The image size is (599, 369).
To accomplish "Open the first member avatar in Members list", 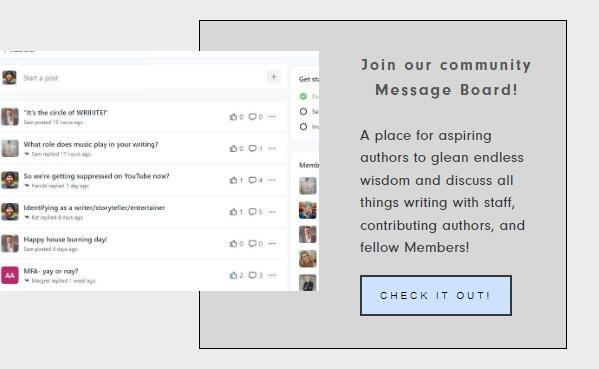I will 308,186.
